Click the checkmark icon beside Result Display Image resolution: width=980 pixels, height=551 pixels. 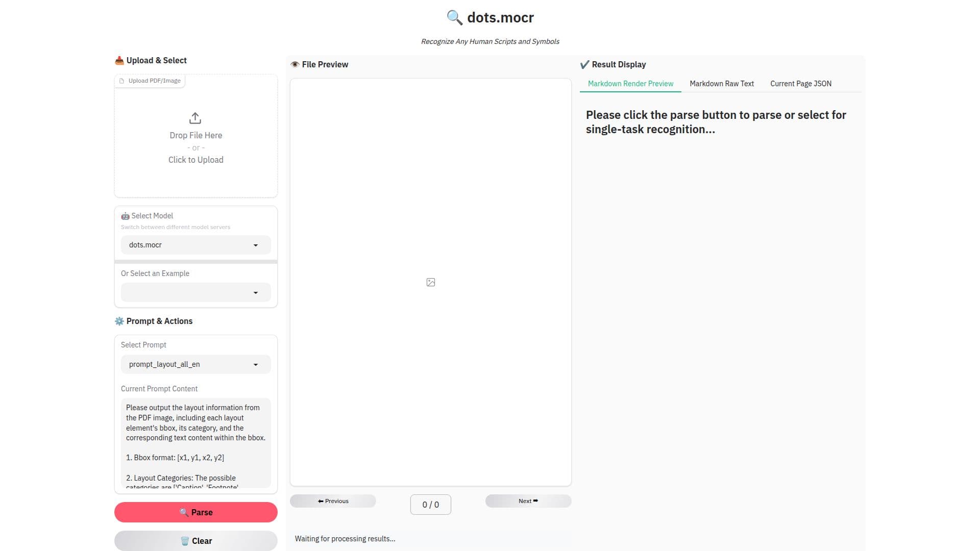585,64
